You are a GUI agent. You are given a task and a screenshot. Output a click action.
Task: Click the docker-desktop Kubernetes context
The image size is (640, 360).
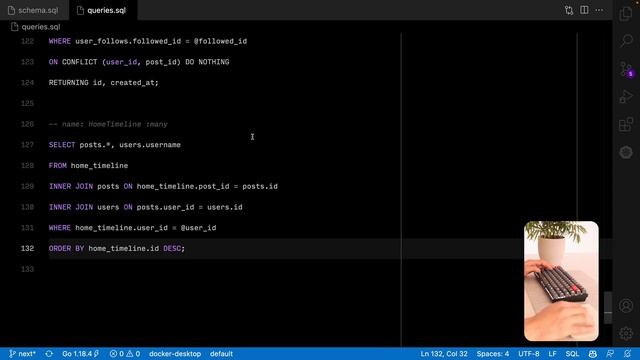175,354
